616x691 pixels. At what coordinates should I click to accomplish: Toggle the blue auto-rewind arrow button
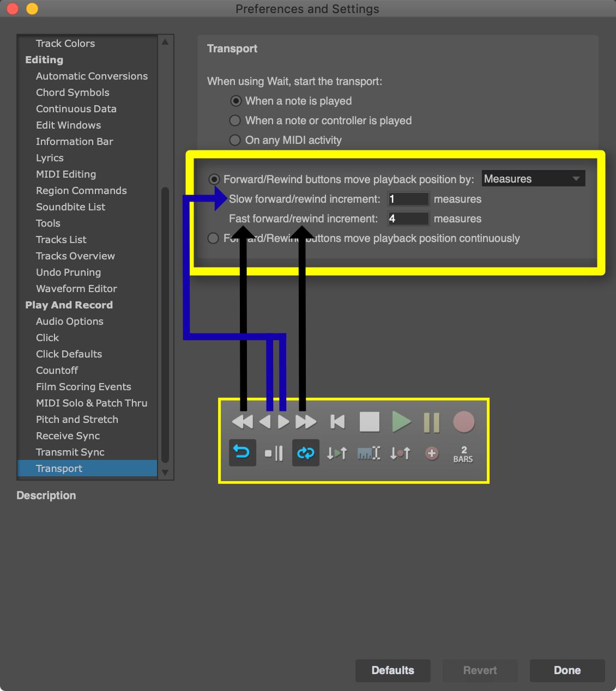click(242, 453)
